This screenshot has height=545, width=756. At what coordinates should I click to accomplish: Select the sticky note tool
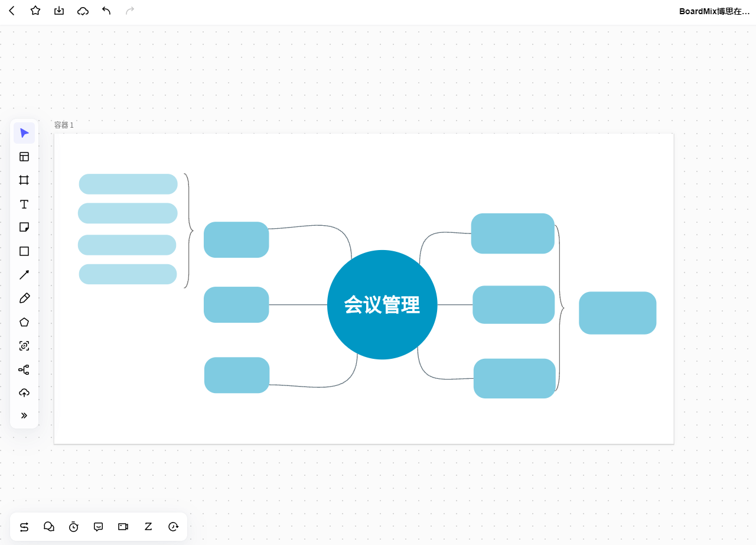[24, 228]
